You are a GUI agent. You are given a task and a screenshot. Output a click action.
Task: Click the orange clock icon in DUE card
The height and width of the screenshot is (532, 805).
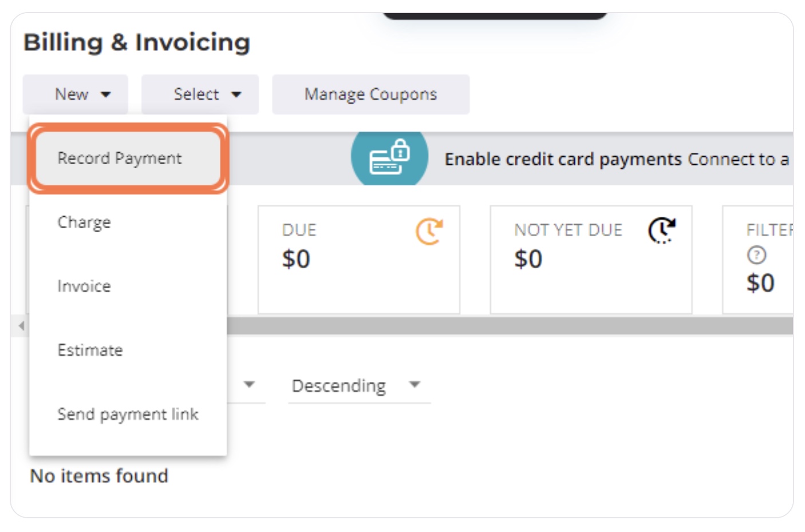429,231
